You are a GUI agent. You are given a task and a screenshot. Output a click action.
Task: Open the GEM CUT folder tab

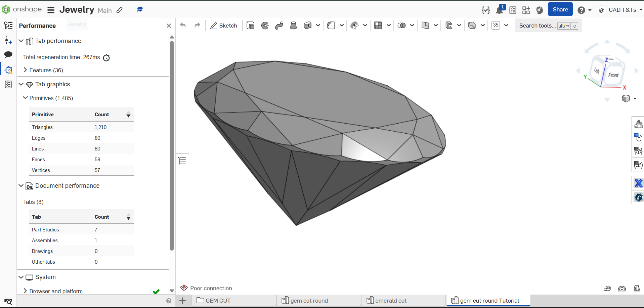click(x=234, y=301)
